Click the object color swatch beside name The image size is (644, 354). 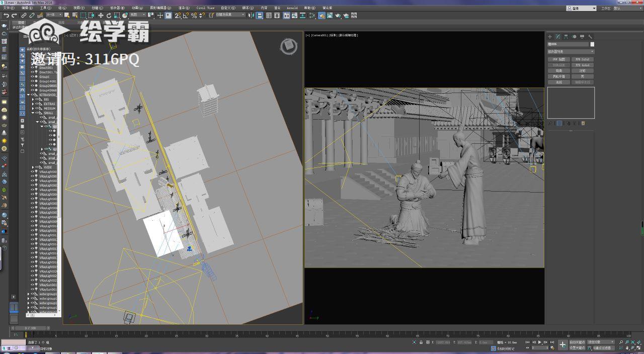592,44
